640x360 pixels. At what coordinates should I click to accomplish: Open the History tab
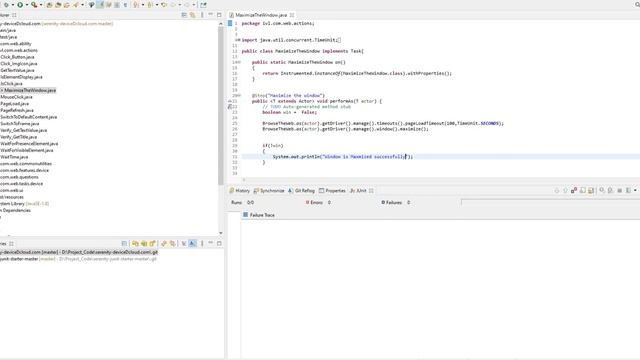pos(240,191)
